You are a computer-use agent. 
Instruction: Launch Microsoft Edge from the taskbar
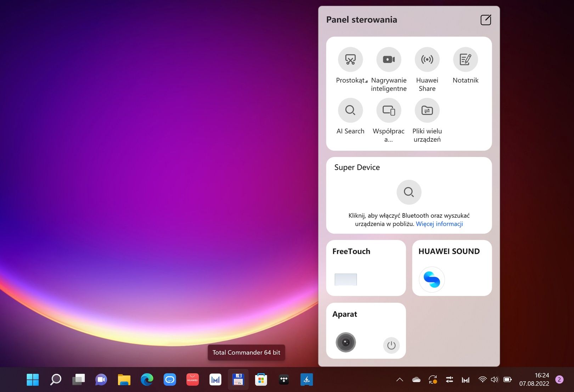pos(147,380)
